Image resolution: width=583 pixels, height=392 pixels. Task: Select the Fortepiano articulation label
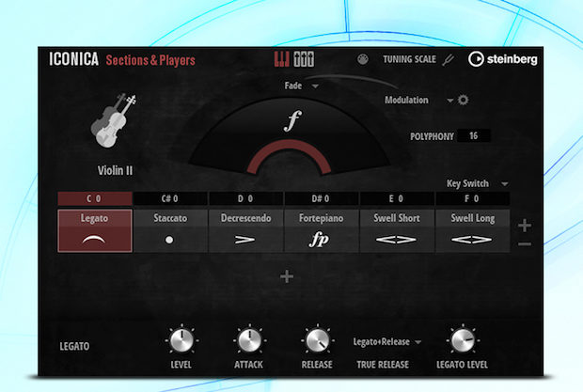coord(322,218)
